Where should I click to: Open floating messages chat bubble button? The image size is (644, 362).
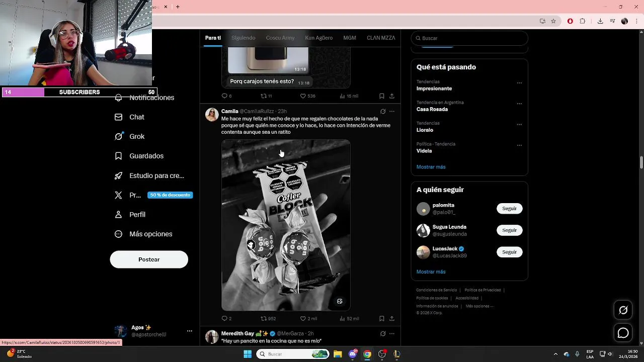click(x=623, y=333)
